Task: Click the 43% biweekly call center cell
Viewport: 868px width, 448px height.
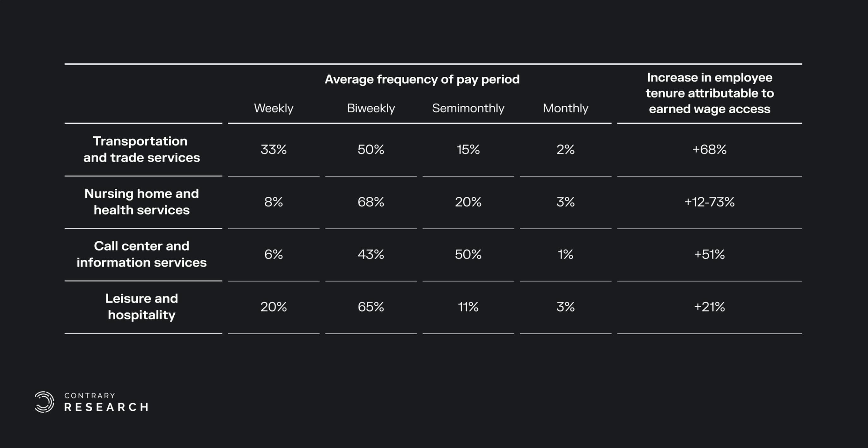Action: 371,255
